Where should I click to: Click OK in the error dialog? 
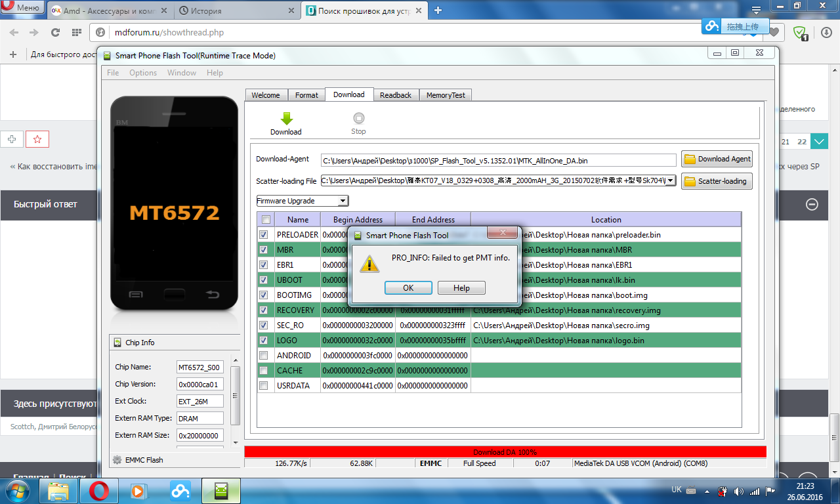[x=408, y=288]
